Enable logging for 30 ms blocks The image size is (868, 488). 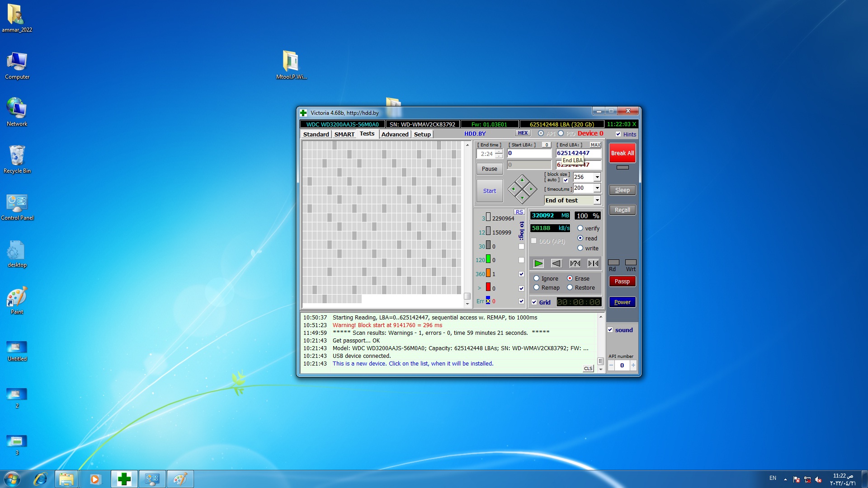point(521,246)
